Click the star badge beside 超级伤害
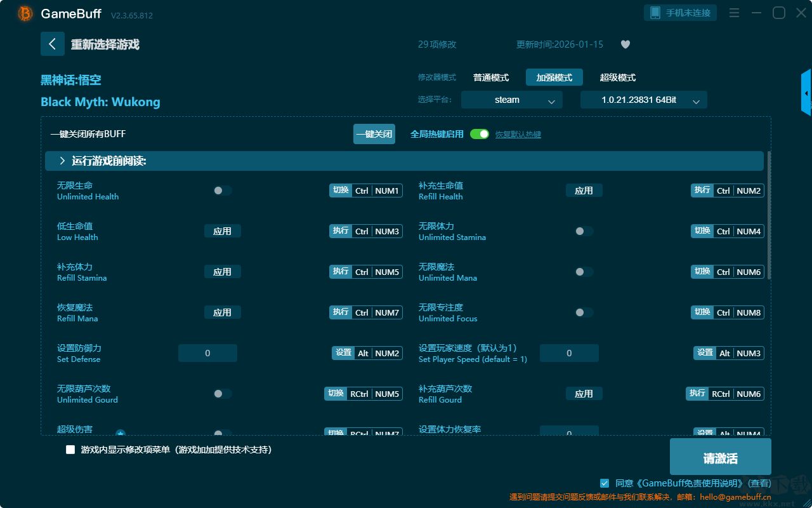 pos(121,434)
